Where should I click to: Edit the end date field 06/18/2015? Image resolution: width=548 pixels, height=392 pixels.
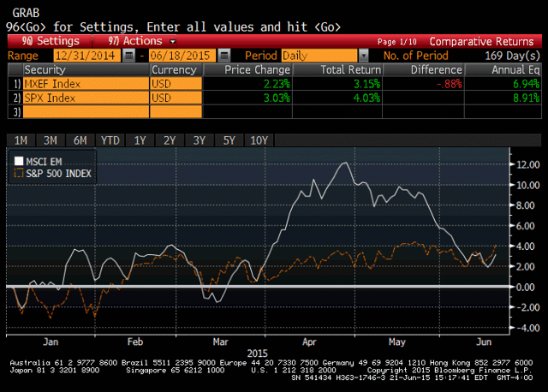(182, 55)
